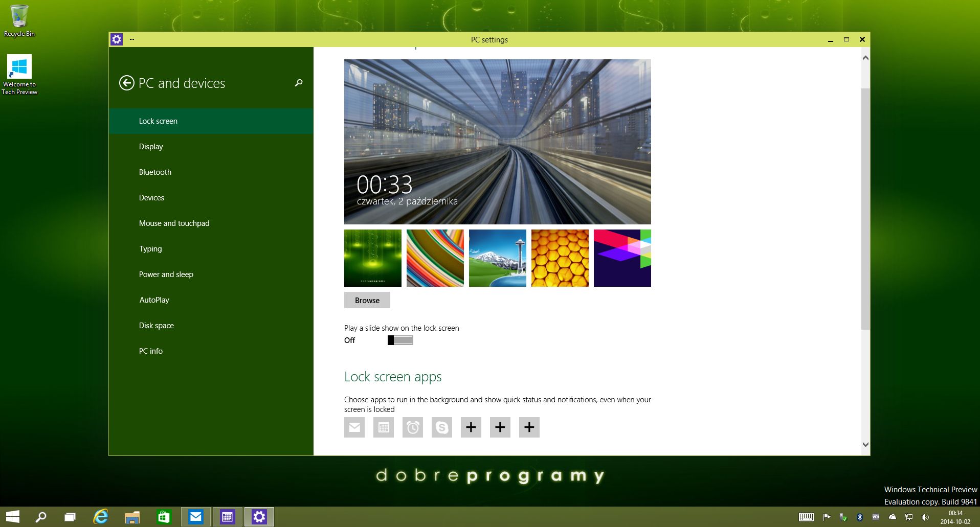Choose the Space Needle landscape picture

498,258
